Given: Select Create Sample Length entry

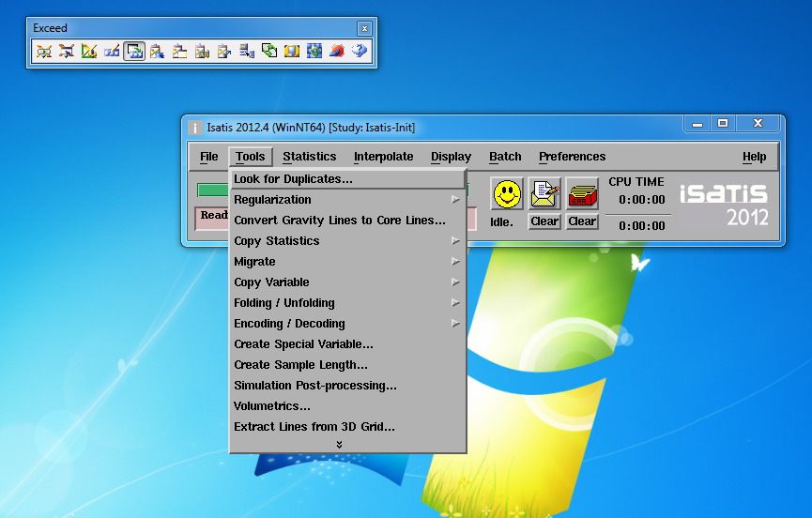Looking at the screenshot, I should click(x=347, y=365).
